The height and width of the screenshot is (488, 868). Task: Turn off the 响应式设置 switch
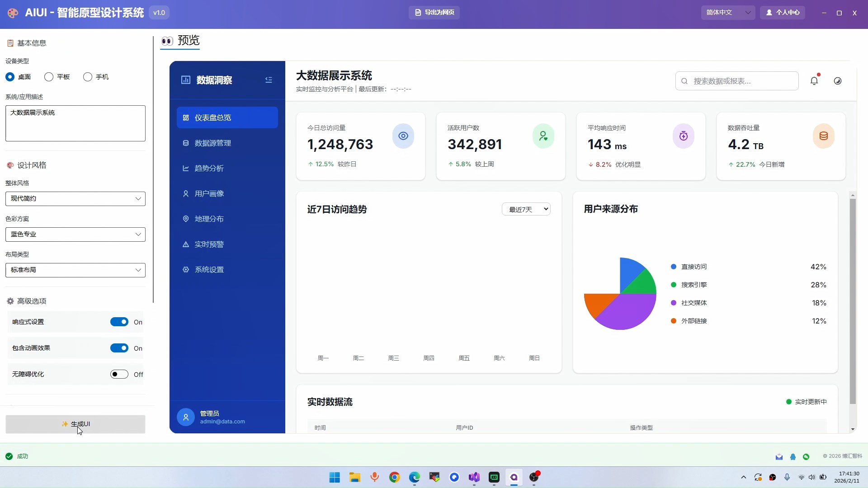[119, 322]
